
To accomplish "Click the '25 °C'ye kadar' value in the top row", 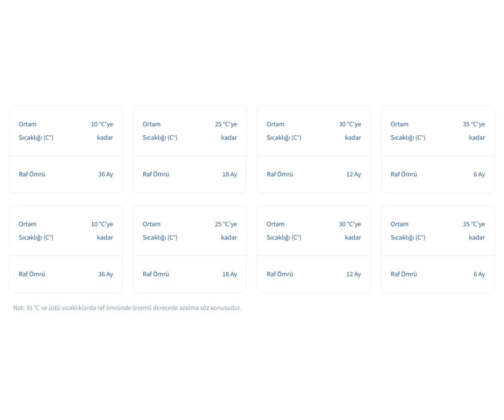I will coord(226,131).
